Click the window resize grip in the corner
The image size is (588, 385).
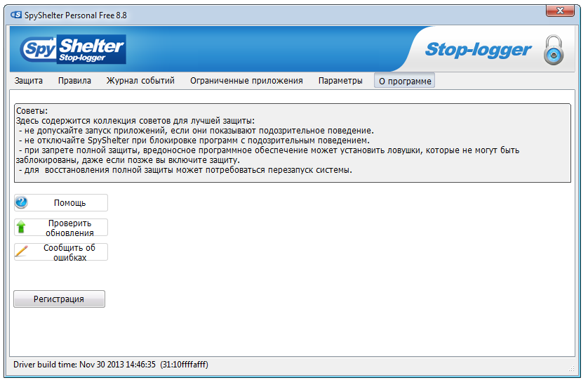coord(571,369)
